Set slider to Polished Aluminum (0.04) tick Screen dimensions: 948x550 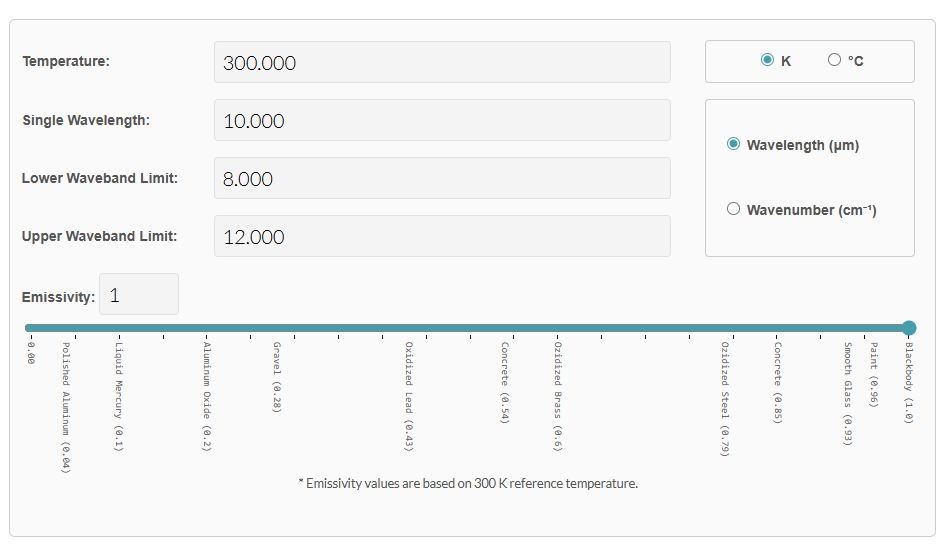point(65,328)
